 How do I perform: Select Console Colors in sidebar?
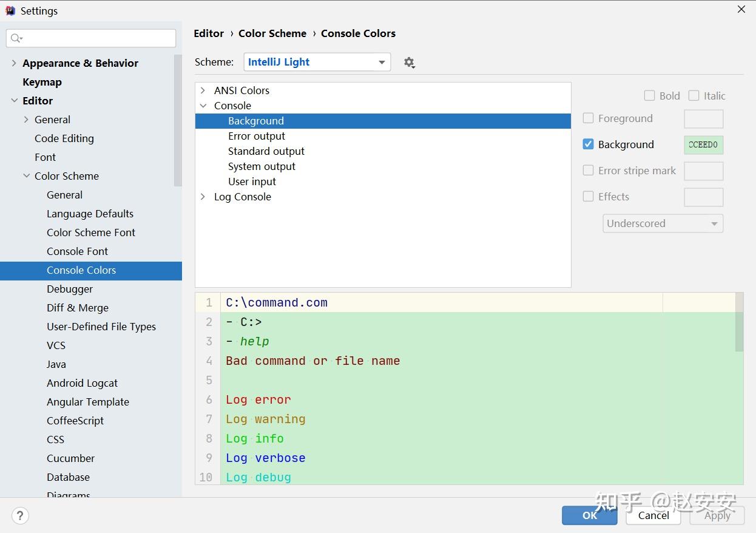[91, 271]
